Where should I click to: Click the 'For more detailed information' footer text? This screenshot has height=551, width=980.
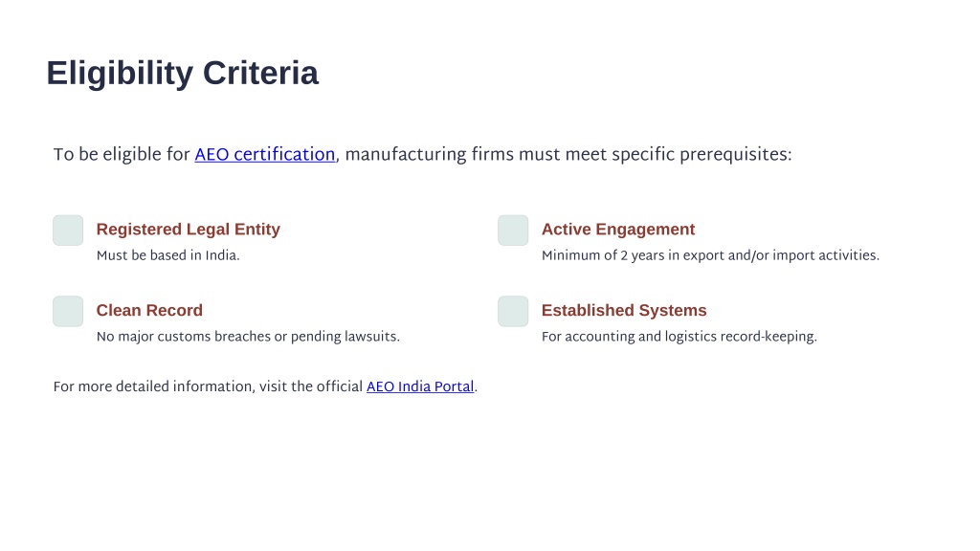click(154, 386)
